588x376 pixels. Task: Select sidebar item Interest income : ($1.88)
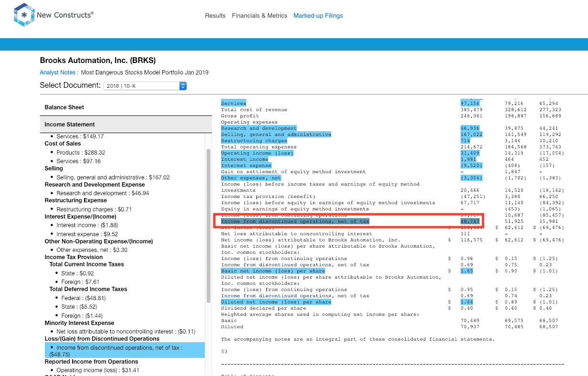pyautogui.click(x=87, y=225)
